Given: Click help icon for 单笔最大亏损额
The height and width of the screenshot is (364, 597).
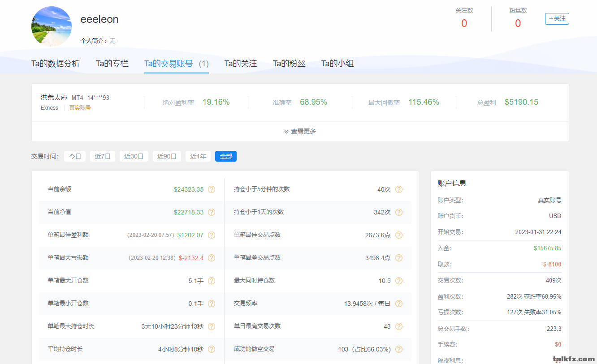Looking at the screenshot, I should pos(212,258).
